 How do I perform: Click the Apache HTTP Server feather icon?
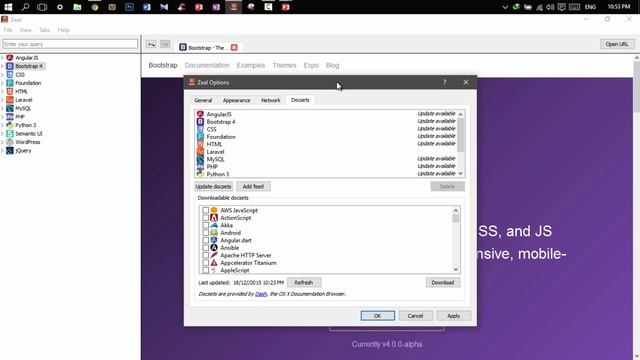pyautogui.click(x=214, y=255)
